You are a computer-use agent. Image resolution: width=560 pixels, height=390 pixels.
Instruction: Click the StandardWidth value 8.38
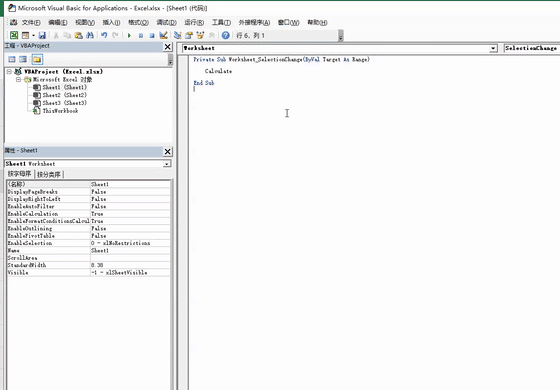click(130, 265)
